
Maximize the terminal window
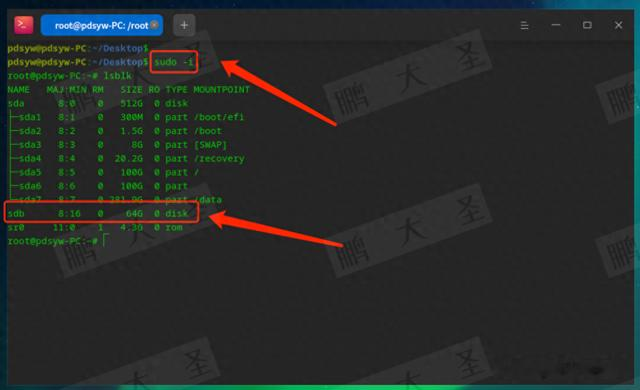click(587, 25)
